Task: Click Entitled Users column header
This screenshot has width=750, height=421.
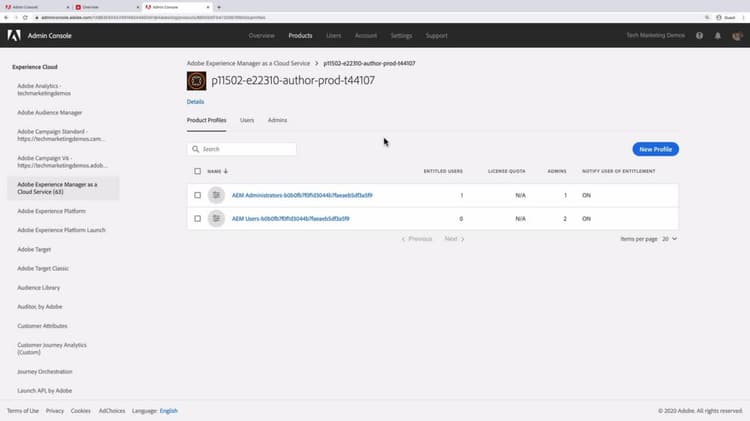Action: coord(443,171)
